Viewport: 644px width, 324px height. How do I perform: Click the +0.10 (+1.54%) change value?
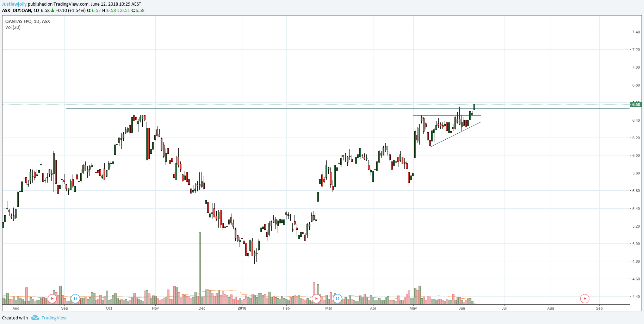coord(70,11)
